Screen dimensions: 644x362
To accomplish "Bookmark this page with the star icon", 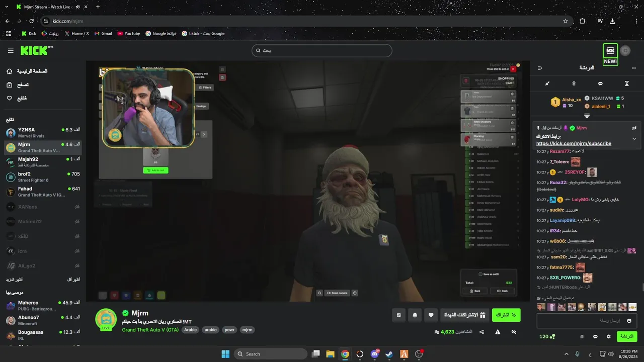I will [x=566, y=21].
